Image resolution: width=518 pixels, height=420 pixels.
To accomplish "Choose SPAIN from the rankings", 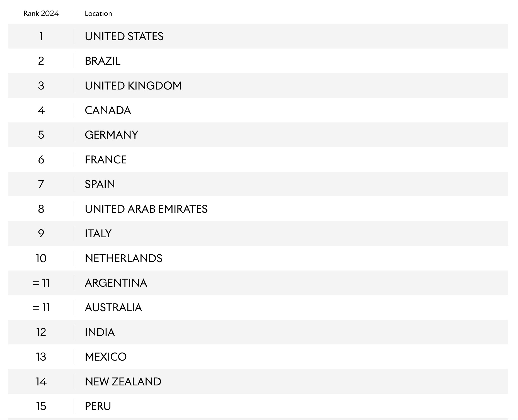I will tap(100, 184).
